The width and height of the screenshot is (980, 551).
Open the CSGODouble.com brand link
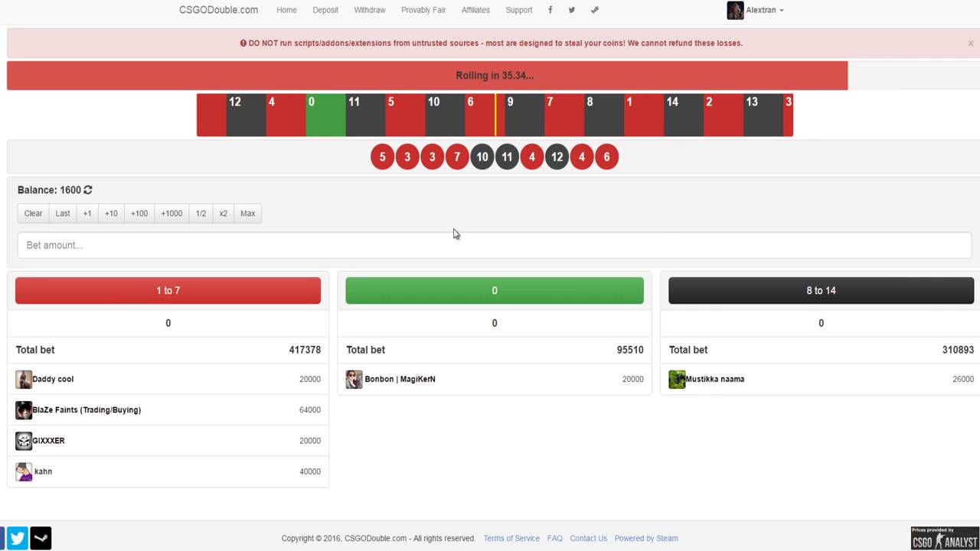(x=218, y=10)
